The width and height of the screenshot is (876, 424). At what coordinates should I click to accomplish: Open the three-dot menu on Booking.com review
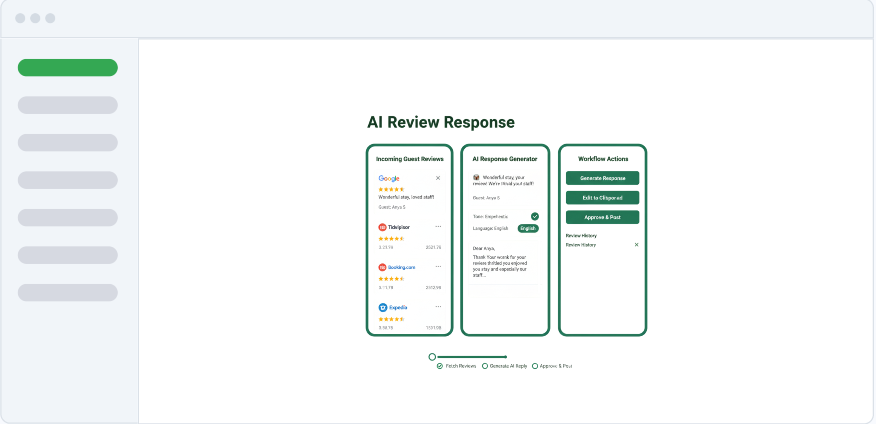[438, 267]
